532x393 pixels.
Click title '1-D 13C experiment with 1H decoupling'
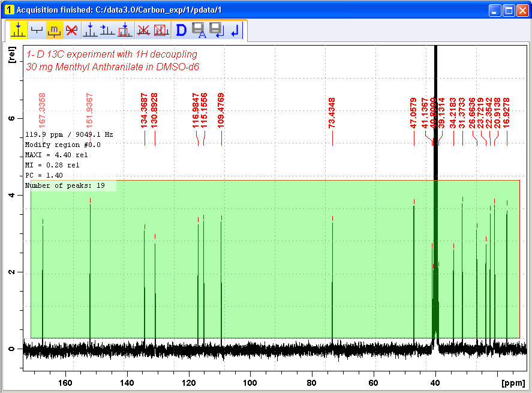tap(112, 55)
